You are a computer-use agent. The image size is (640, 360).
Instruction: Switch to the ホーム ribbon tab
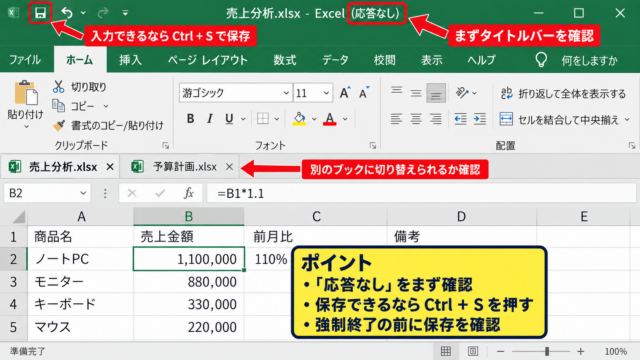pyautogui.click(x=80, y=60)
